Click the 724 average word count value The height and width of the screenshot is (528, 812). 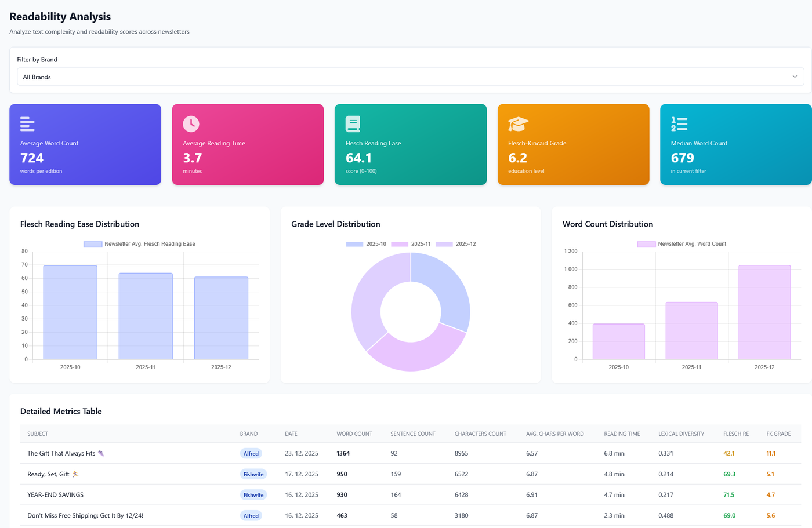click(32, 158)
